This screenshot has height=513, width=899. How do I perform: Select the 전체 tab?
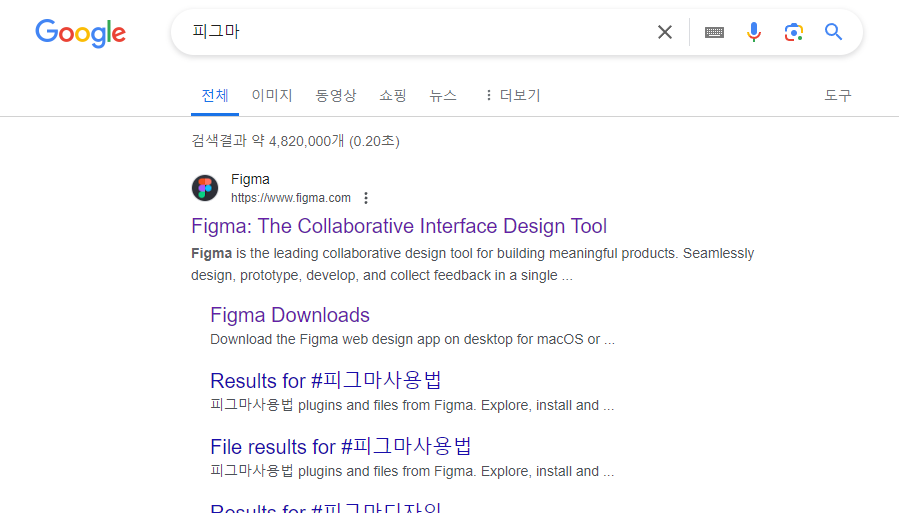point(215,95)
